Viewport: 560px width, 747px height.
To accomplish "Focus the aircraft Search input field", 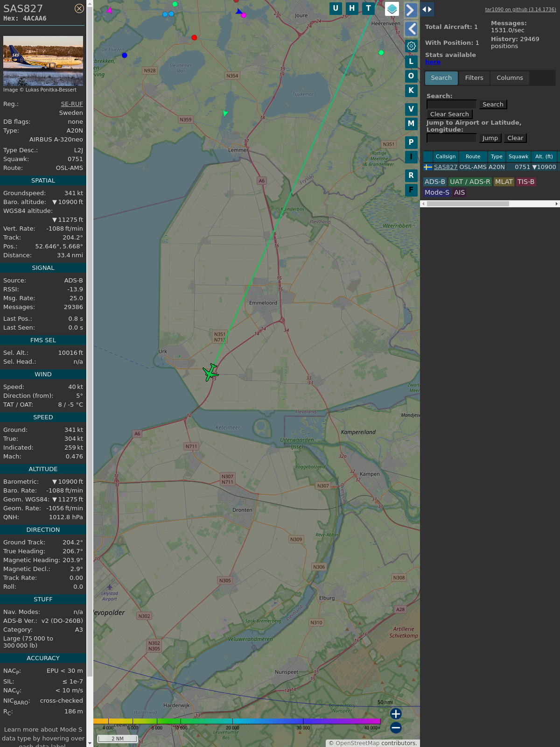I will (451, 105).
